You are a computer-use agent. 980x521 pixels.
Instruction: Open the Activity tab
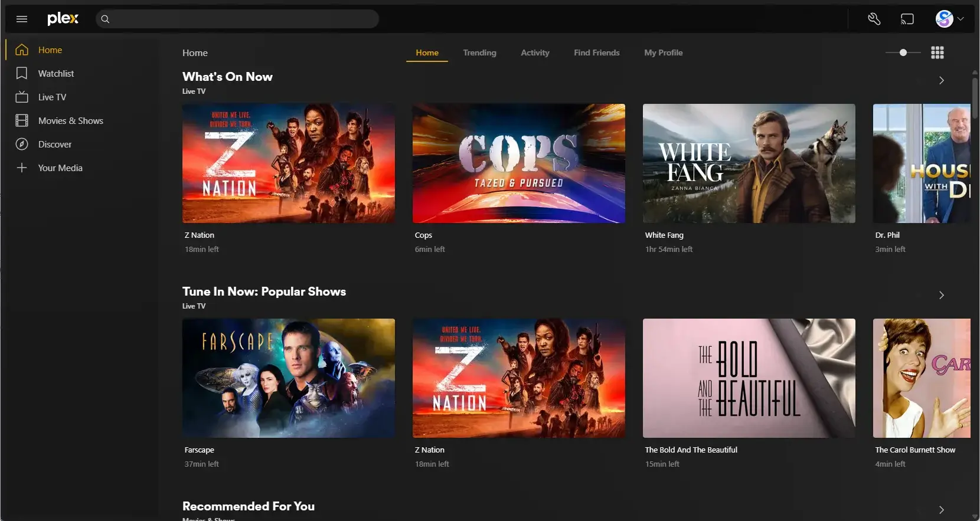535,53
